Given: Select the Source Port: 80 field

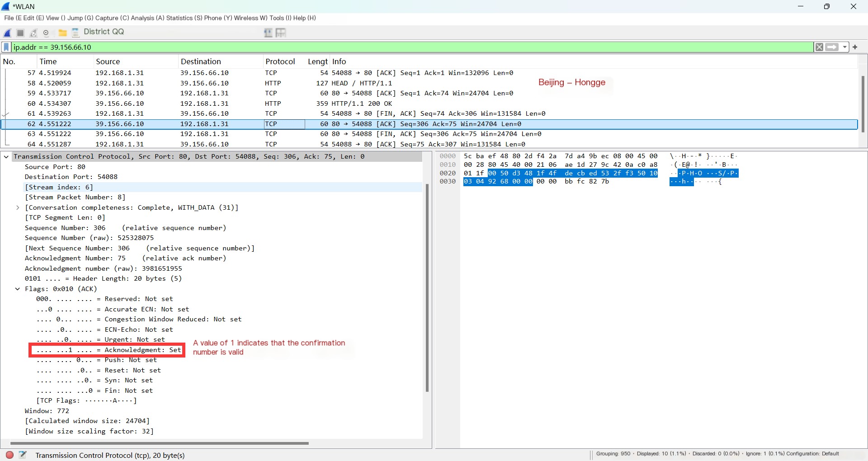Looking at the screenshot, I should coord(55,167).
